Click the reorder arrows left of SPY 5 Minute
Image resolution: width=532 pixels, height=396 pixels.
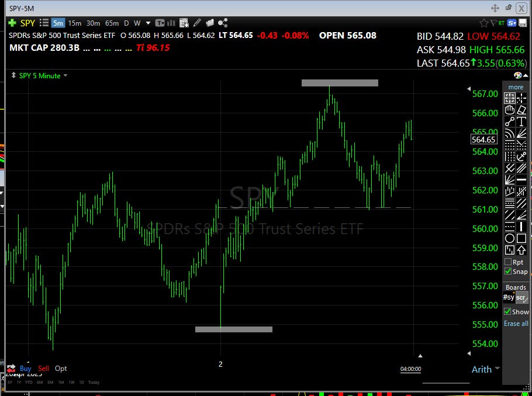point(13,75)
